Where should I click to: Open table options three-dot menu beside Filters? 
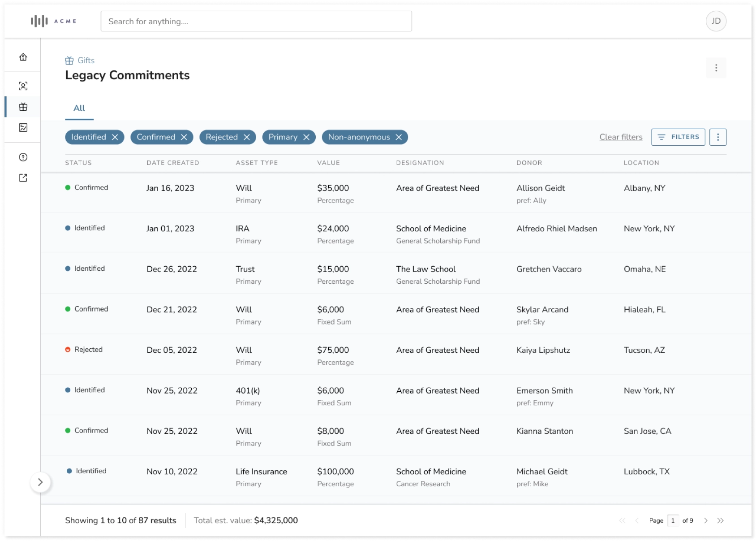[x=718, y=137]
